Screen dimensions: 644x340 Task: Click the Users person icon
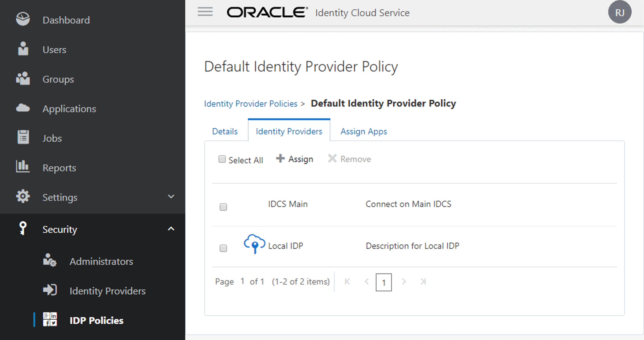click(x=23, y=49)
